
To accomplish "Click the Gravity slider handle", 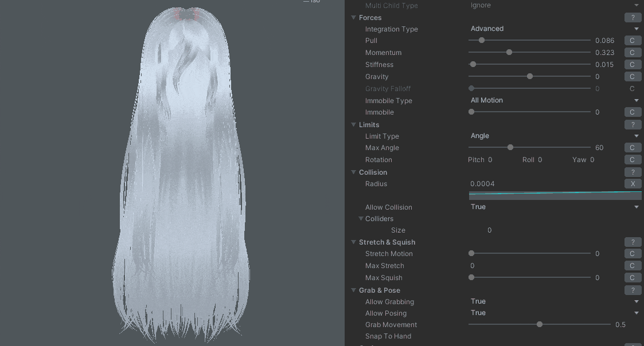I will tap(530, 77).
